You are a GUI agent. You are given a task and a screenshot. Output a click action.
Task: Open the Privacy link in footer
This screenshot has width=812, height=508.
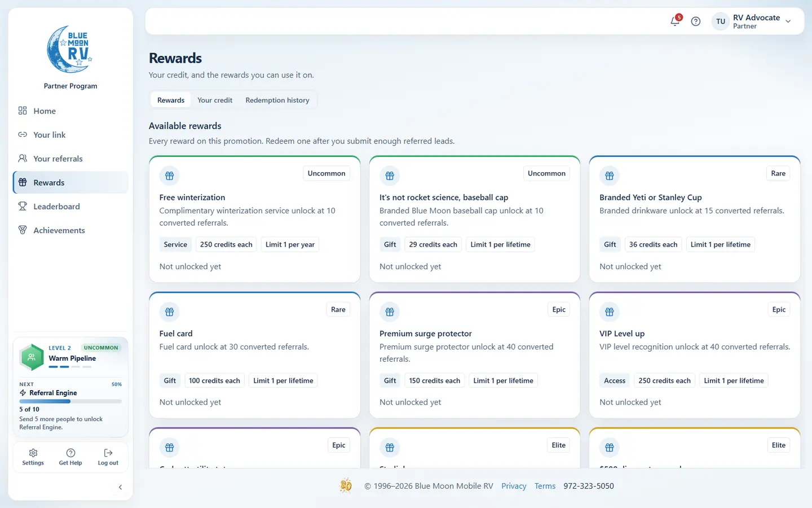point(514,486)
